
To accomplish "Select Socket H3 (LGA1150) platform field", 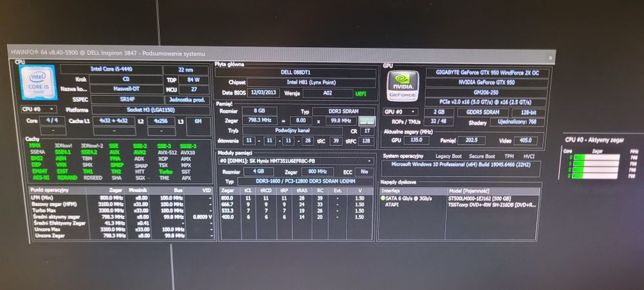I will pos(150,110).
